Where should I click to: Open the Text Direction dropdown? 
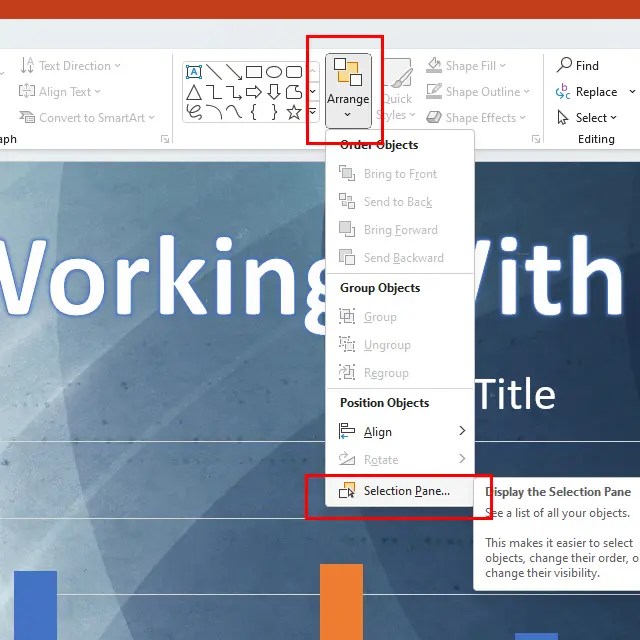click(71, 65)
